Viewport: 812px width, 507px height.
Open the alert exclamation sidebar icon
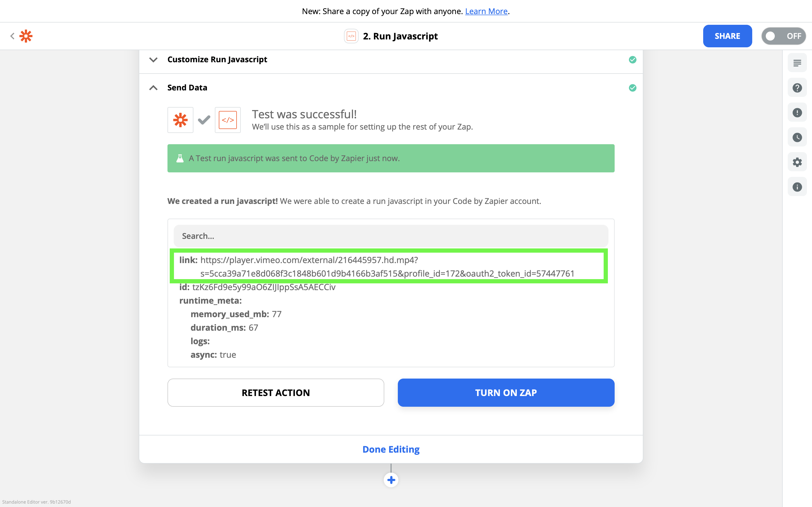797,113
